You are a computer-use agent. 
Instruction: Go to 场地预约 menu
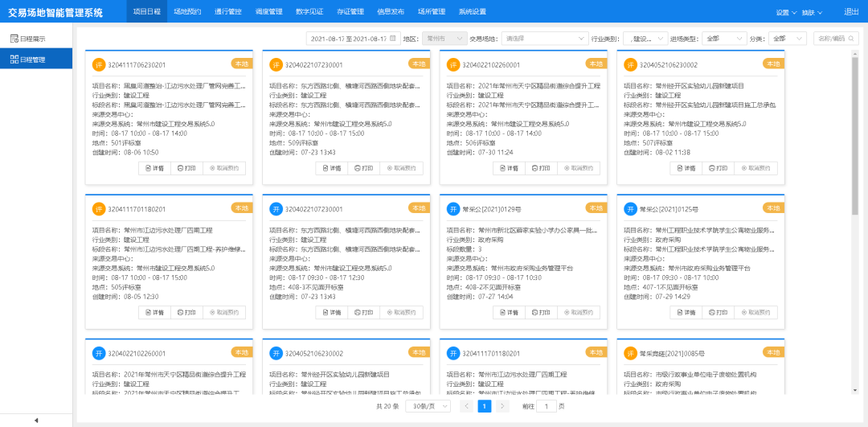(187, 11)
